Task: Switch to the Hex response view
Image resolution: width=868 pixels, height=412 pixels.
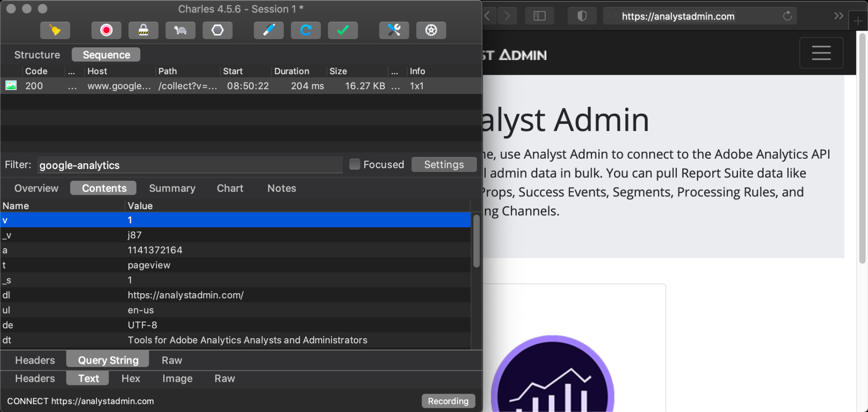Action: 130,378
